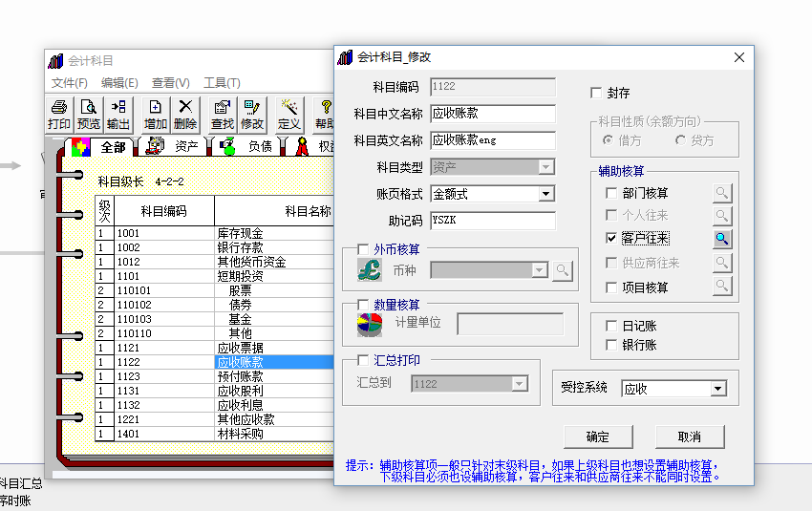Viewport: 812px width, 511px height.
Task: Click the 打印 print toolbar icon
Action: point(59,115)
